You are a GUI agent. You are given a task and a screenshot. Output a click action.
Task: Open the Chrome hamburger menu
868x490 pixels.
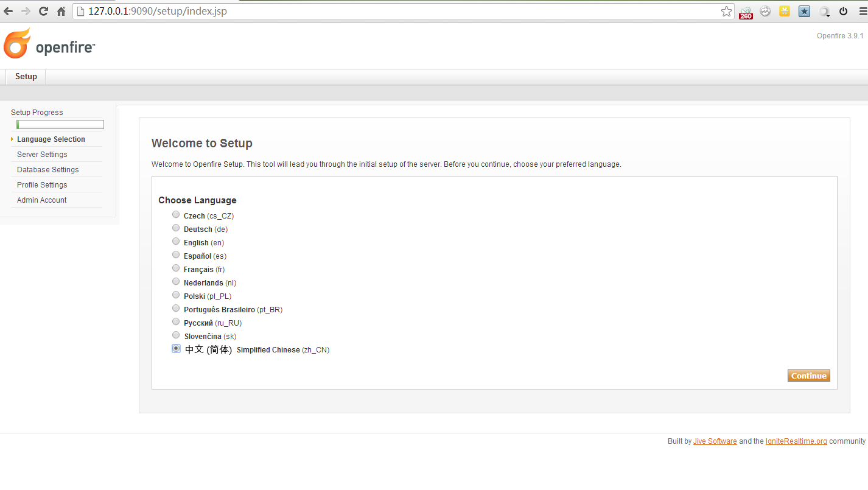point(860,11)
